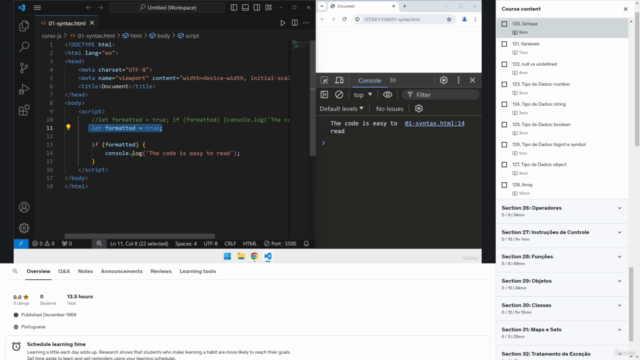
Task: Open the Accounts menu in VS Code
Action: coord(24,207)
